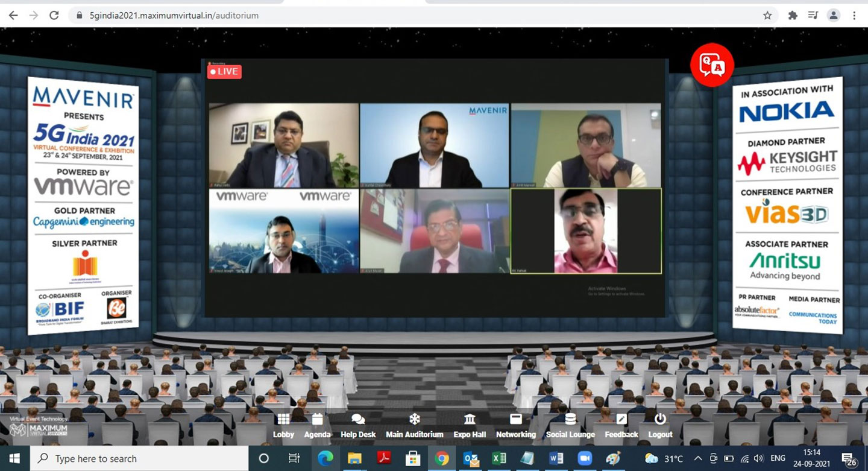Click the Communications Today media partner logo
This screenshot has width=868, height=471.
[x=813, y=318]
